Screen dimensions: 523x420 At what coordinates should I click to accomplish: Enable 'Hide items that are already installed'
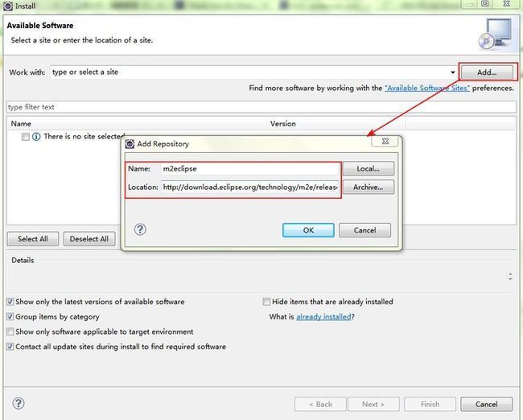tap(266, 302)
